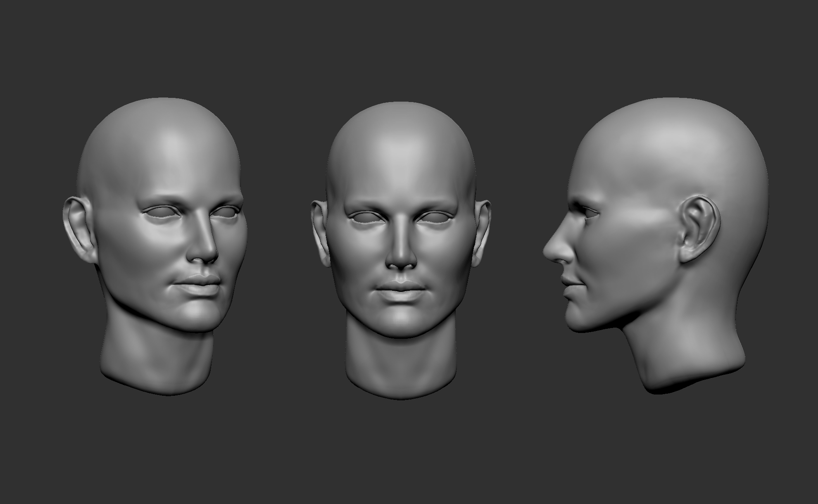818x504 pixels.
Task: Select the three-quarter view head model
Action: tap(155, 246)
